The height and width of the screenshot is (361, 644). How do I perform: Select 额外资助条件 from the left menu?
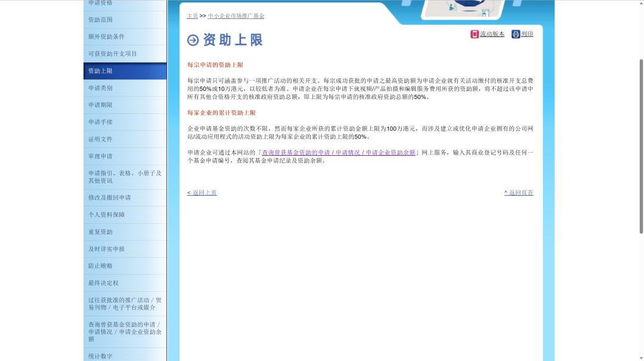107,36
